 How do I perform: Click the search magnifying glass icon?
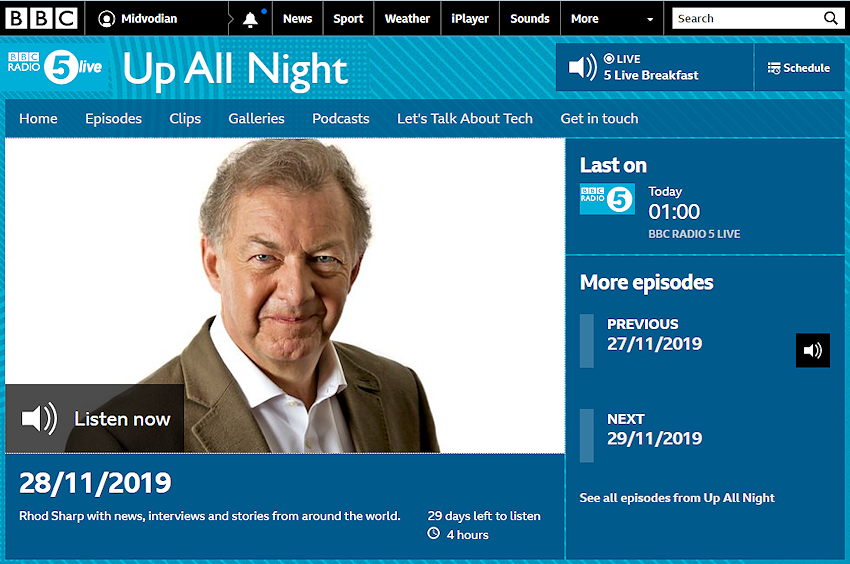(830, 18)
